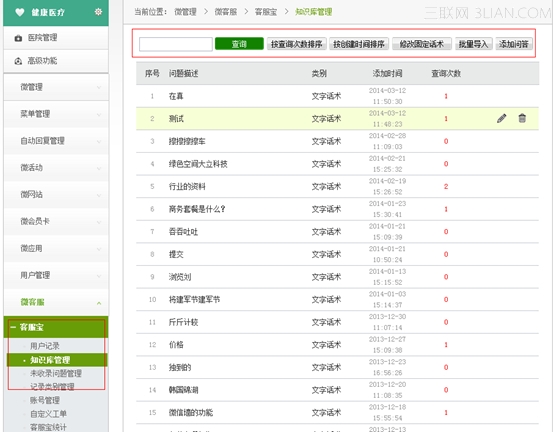Open 用户记录 submenu item
This screenshot has width=553, height=432.
click(45, 346)
